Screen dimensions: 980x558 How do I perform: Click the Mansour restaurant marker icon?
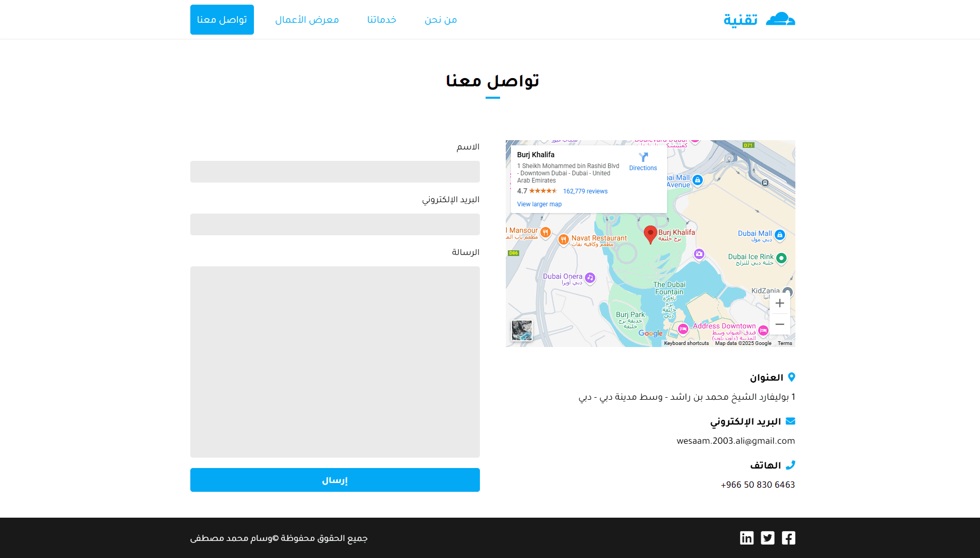[x=545, y=233]
